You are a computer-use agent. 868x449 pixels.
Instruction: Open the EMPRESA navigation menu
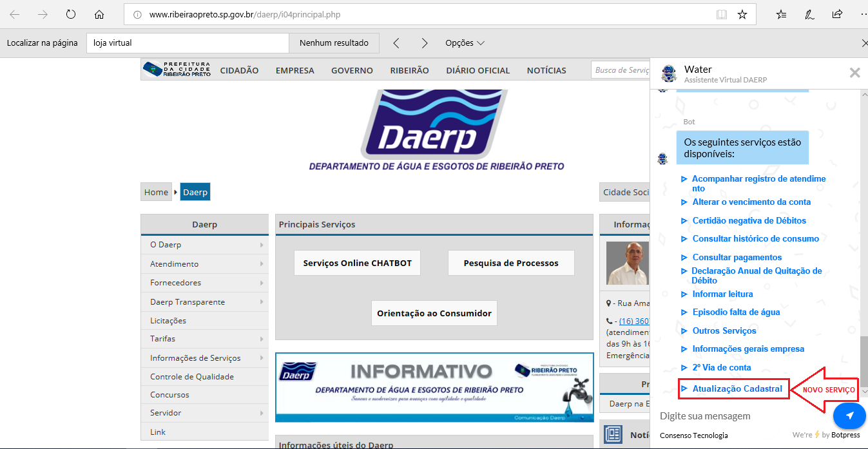point(294,70)
